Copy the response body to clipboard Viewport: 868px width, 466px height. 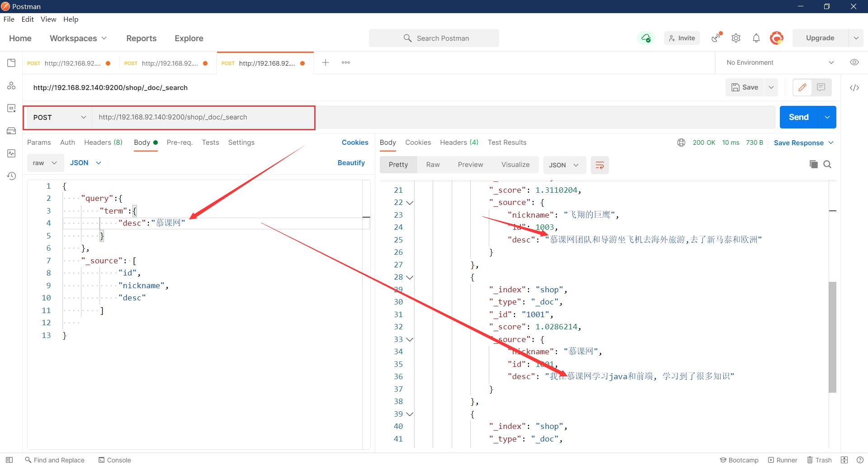pos(814,164)
